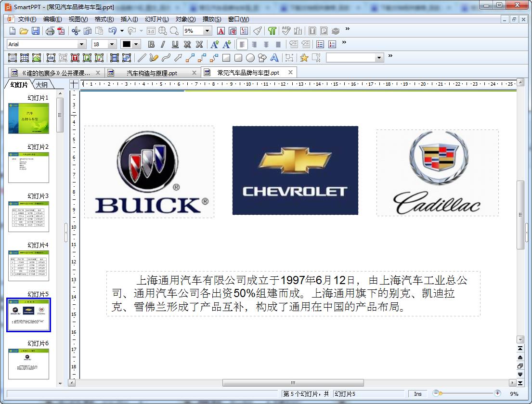
Task: Close the 常见汽车品牌与车型.ppt tab
Action: tap(290, 72)
